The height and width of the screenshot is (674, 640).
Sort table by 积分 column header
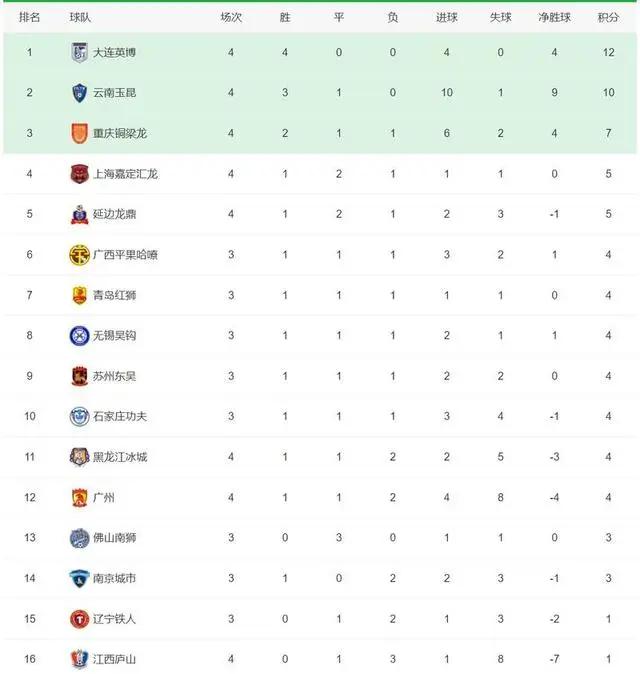coord(608,18)
